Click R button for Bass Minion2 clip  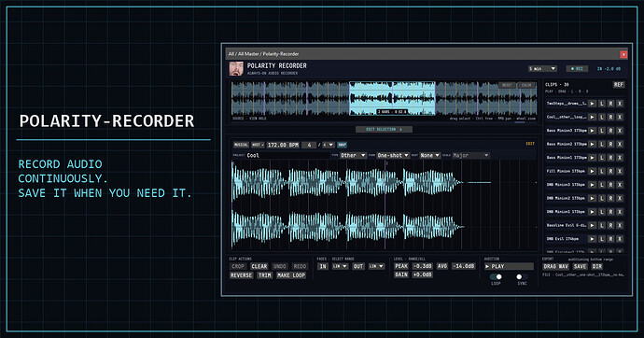point(610,144)
